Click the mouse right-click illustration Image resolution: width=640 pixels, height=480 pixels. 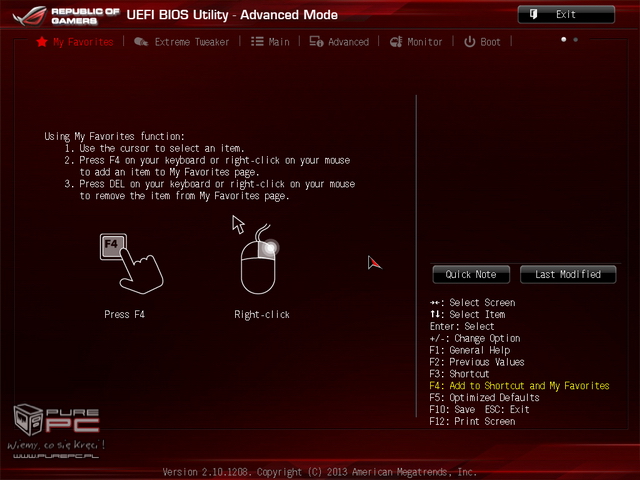click(258, 258)
